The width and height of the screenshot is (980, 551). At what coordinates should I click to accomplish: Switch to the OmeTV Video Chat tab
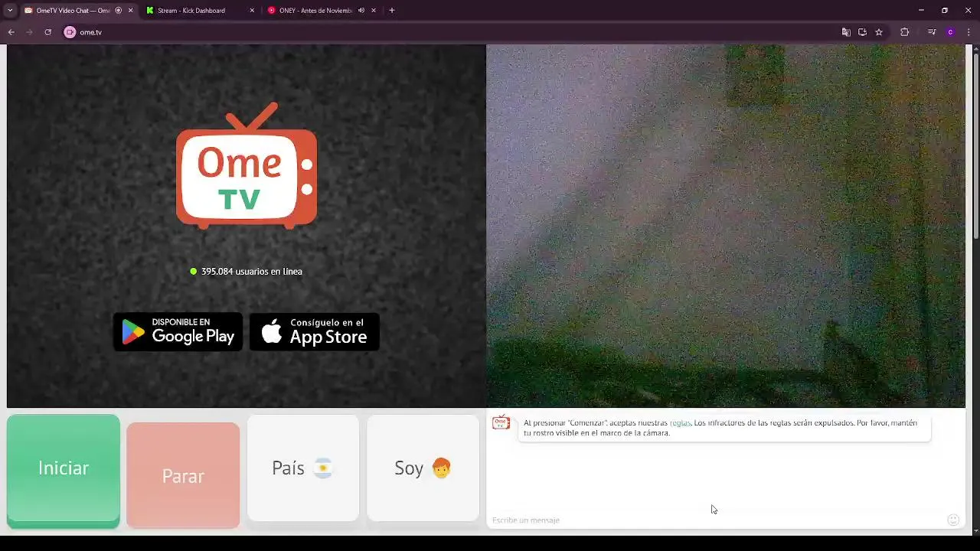point(73,11)
